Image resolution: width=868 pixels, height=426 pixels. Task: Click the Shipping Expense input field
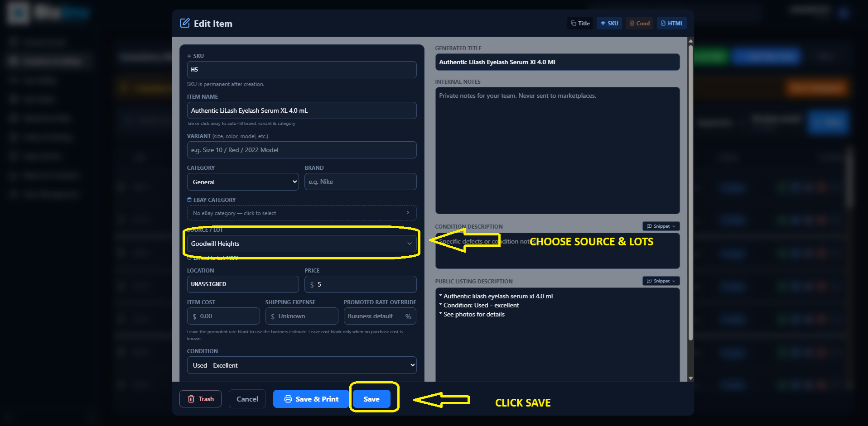click(x=302, y=316)
